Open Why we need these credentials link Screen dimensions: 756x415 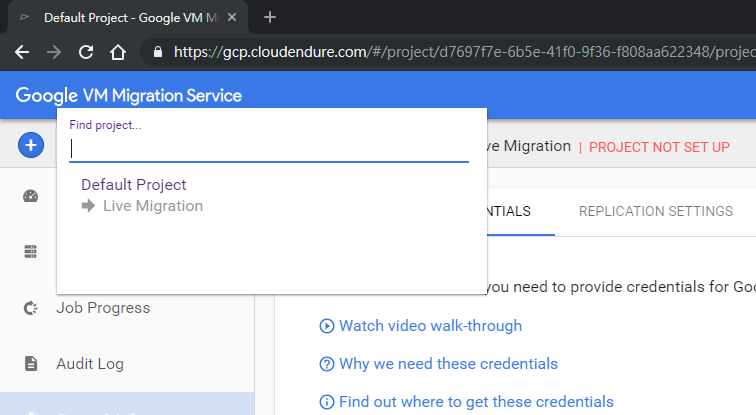pyautogui.click(x=448, y=363)
